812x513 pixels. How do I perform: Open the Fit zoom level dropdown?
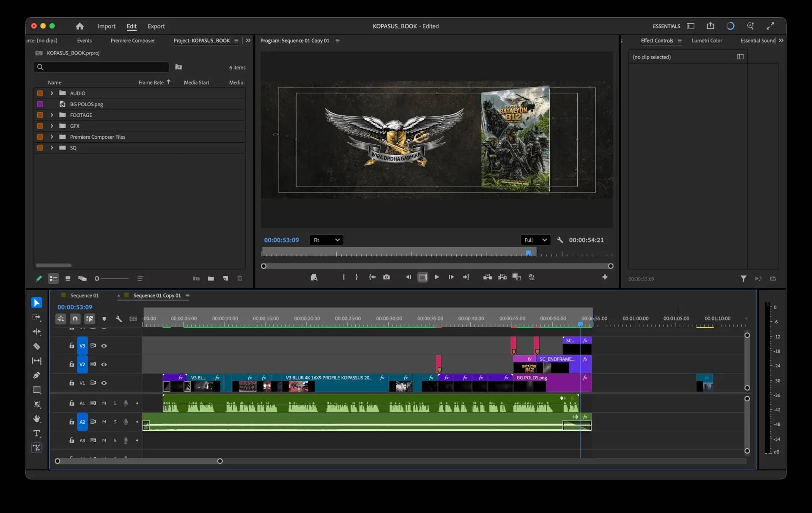click(x=326, y=240)
